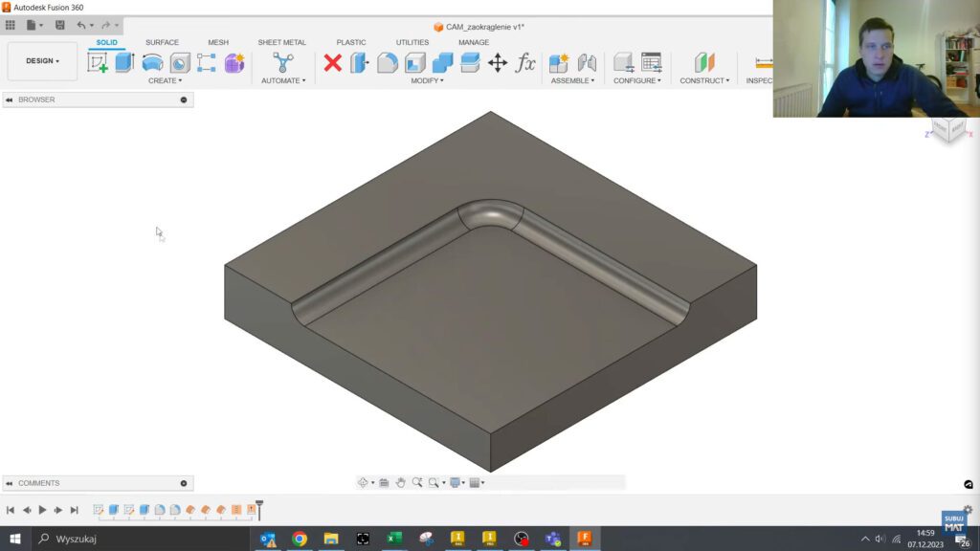Expand the Create dropdown menu
Screen dimensions: 980x551
tap(165, 81)
